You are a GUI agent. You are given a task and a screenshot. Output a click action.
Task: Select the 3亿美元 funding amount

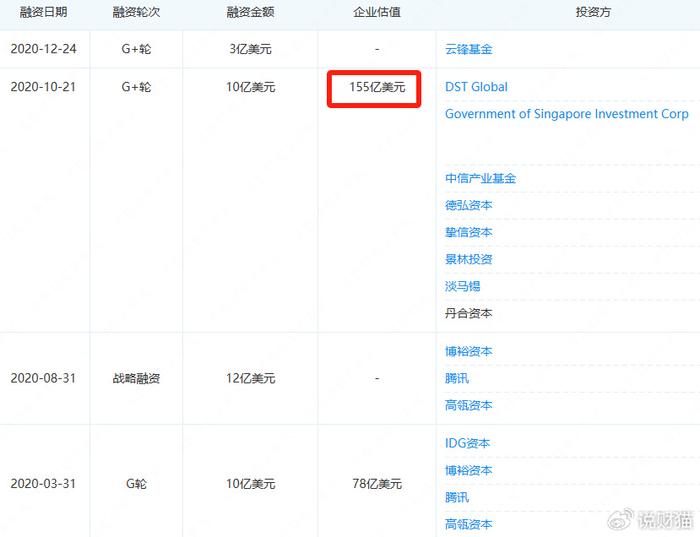click(x=250, y=49)
